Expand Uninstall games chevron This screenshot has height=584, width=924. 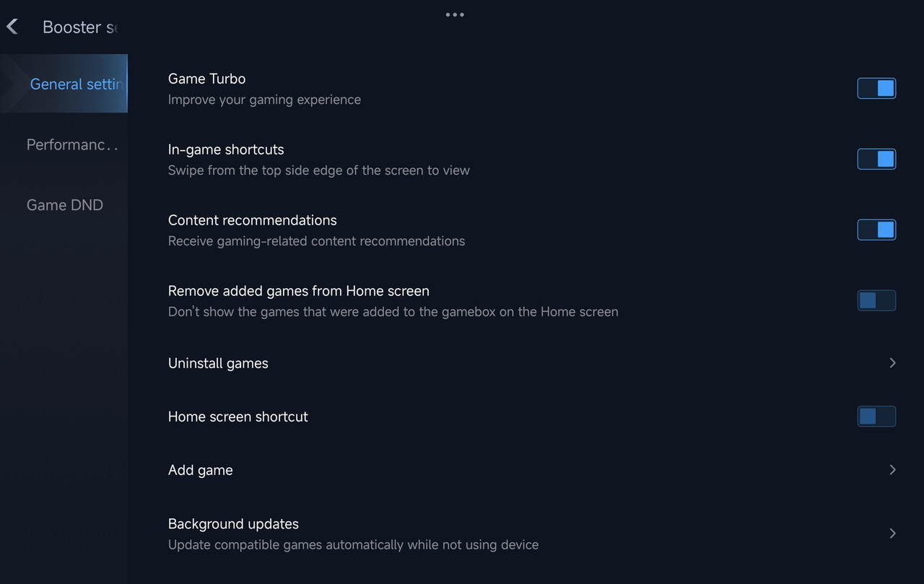pos(892,363)
